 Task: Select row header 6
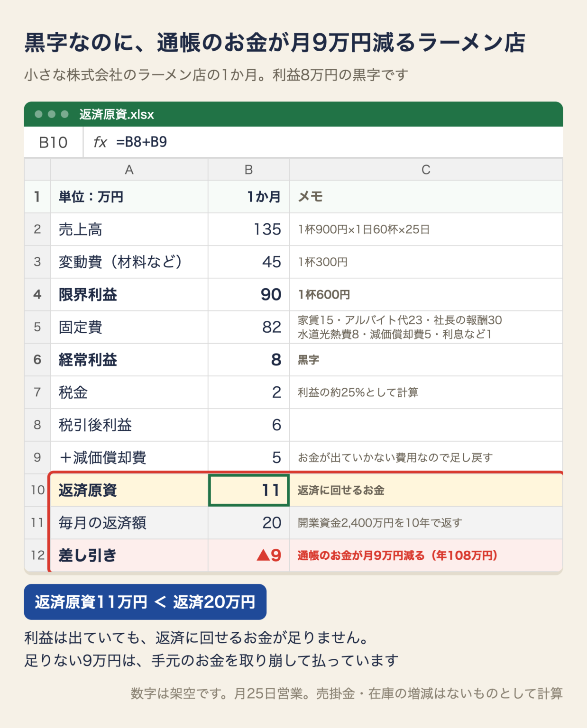point(37,360)
